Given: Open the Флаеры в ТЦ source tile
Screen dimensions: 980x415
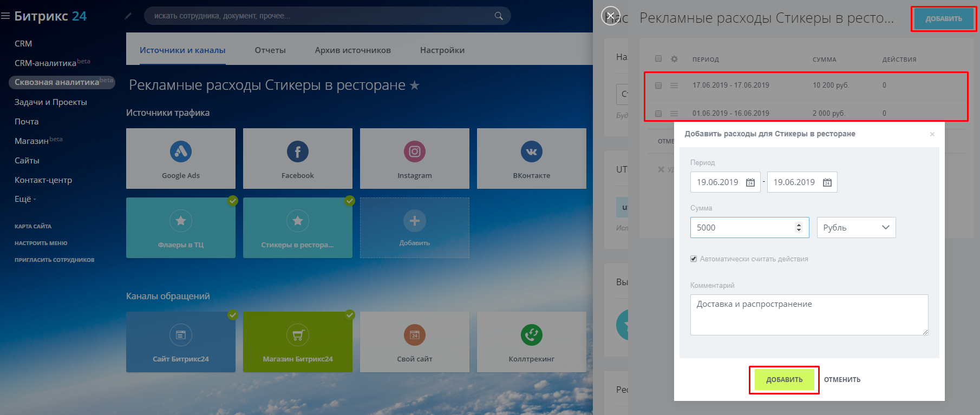Looking at the screenshot, I should click(181, 228).
